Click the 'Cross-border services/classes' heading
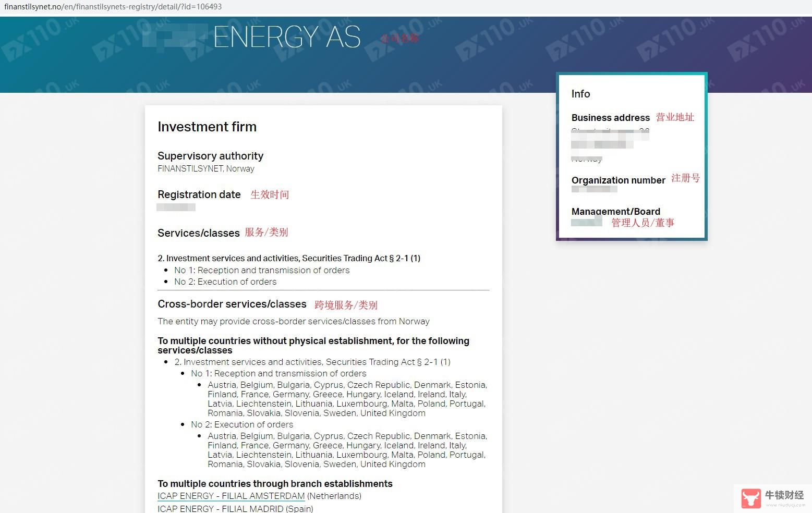The width and height of the screenshot is (812, 513). 232,304
